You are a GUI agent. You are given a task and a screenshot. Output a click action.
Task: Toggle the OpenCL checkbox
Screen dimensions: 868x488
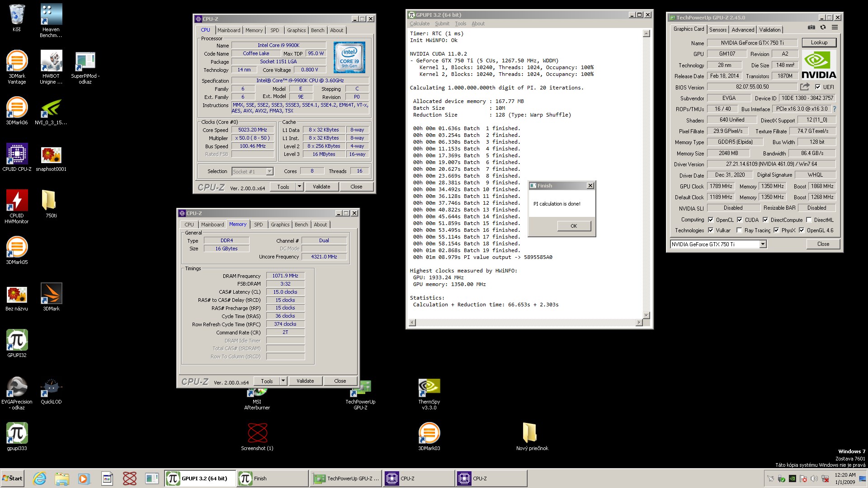(711, 220)
